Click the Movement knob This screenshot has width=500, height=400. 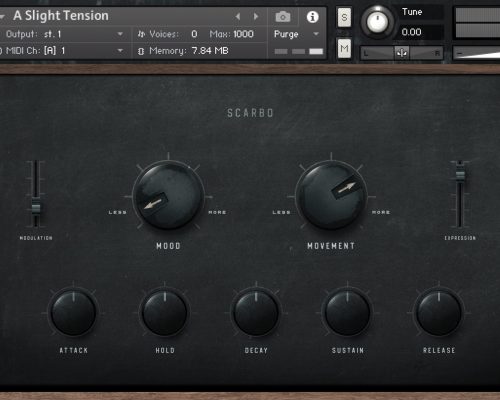click(x=331, y=196)
